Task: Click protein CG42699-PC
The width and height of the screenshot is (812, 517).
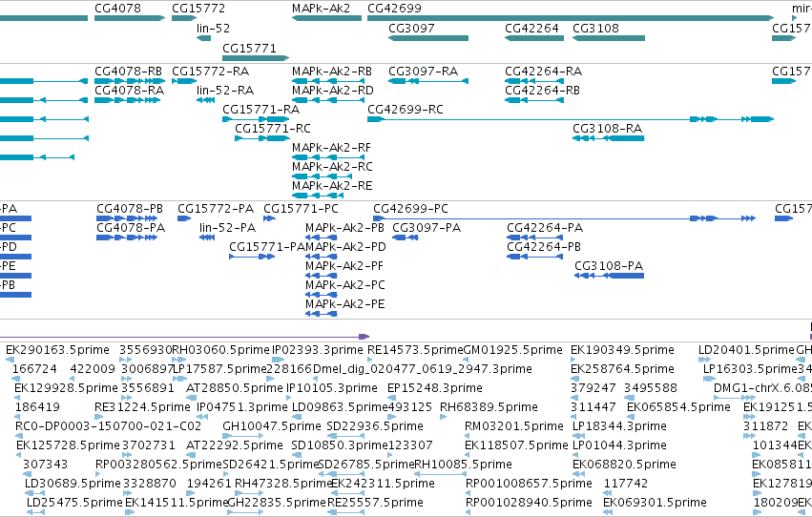Action: click(410, 209)
